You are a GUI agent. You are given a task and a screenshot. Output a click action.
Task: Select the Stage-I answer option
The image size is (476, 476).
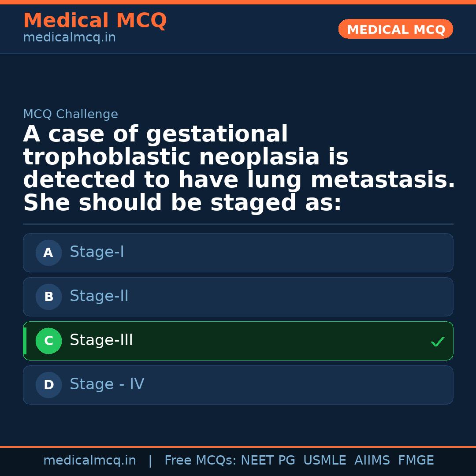[x=238, y=253]
